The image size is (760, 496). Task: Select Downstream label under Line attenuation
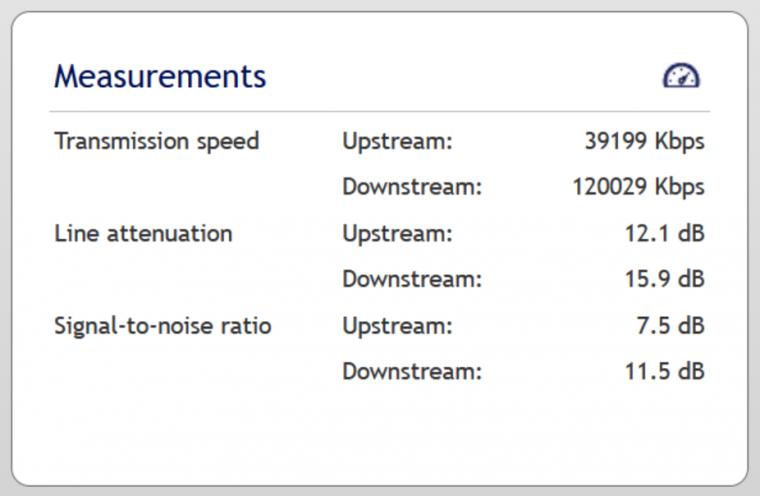tap(412, 279)
